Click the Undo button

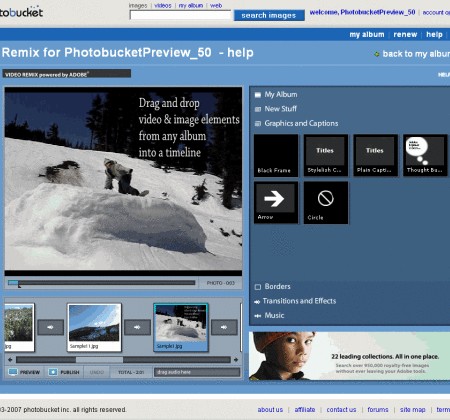tap(97, 372)
